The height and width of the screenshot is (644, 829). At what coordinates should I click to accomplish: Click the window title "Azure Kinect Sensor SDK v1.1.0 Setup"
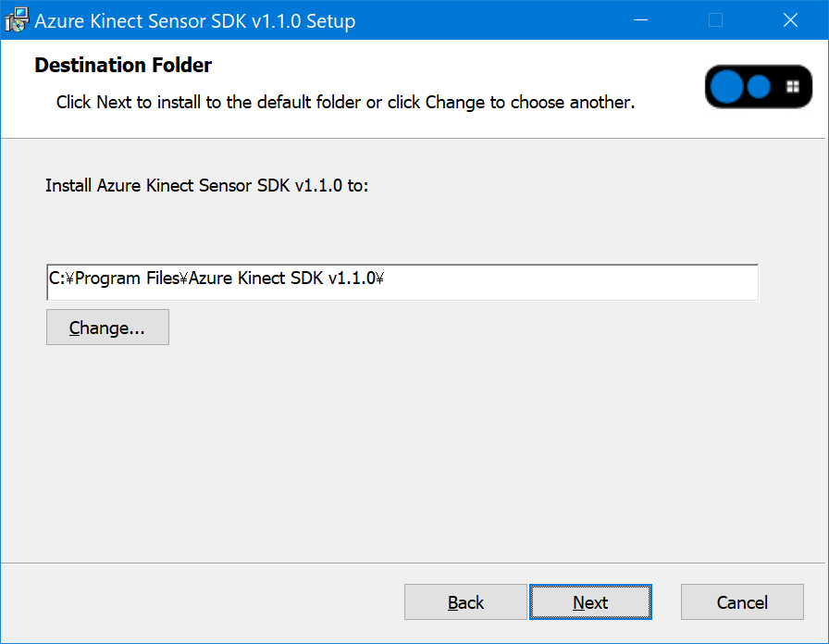tap(194, 20)
